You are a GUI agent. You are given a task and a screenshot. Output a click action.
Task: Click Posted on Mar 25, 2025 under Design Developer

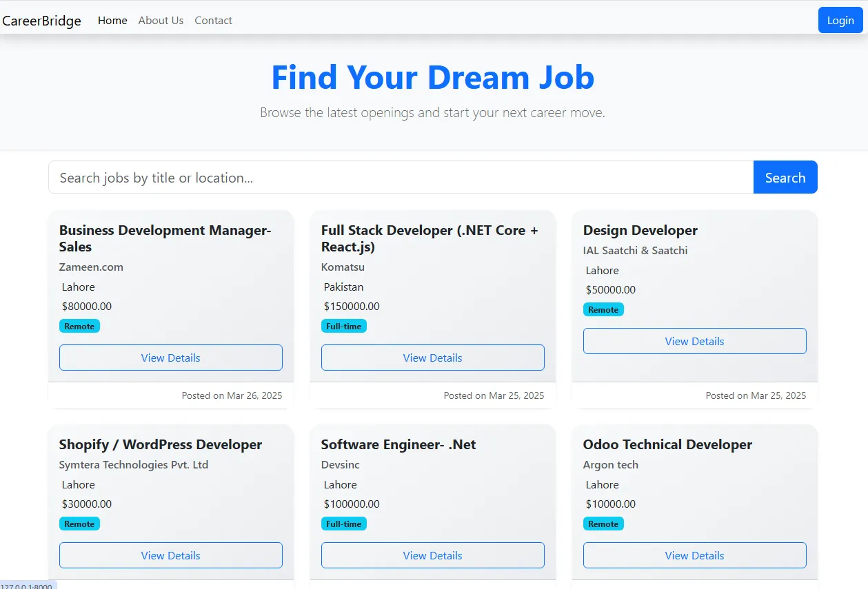756,395
